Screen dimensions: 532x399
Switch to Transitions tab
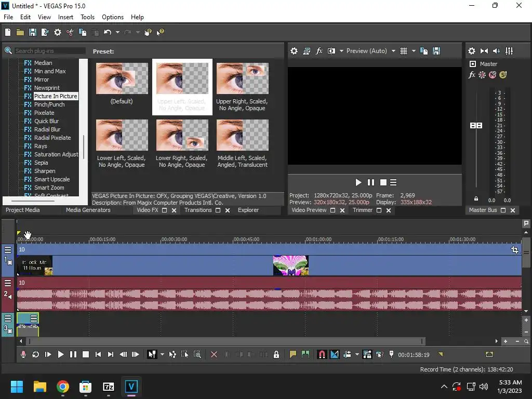[x=198, y=210]
